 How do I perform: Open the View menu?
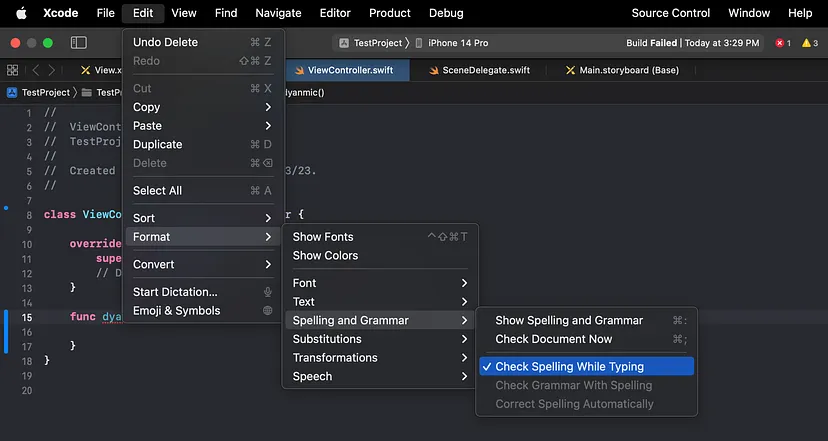(184, 13)
